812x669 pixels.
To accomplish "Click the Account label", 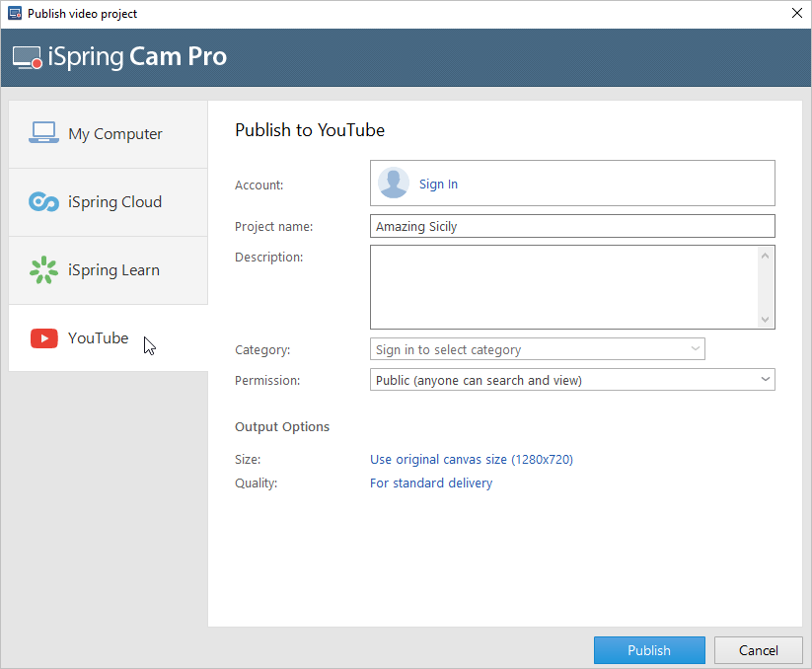I will [258, 185].
